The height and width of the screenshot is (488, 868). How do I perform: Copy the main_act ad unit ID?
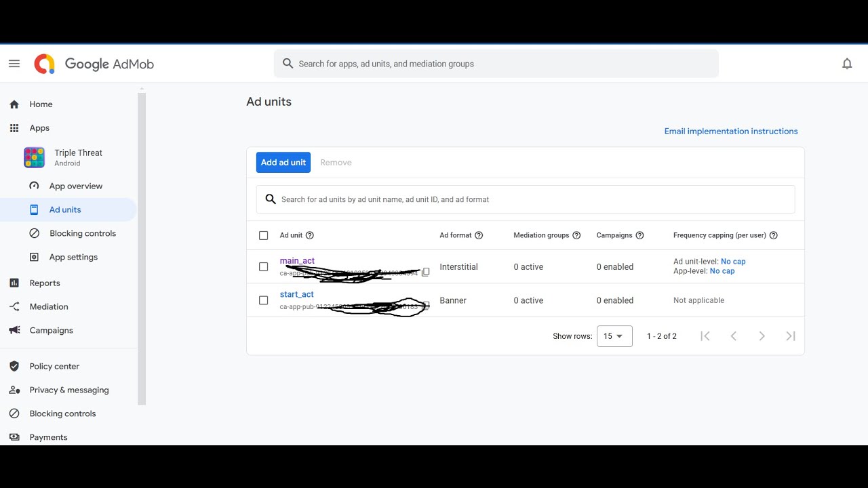[426, 272]
